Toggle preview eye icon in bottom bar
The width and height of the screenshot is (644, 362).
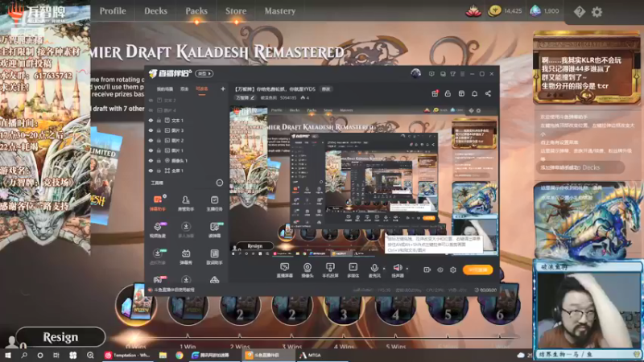(x=440, y=269)
